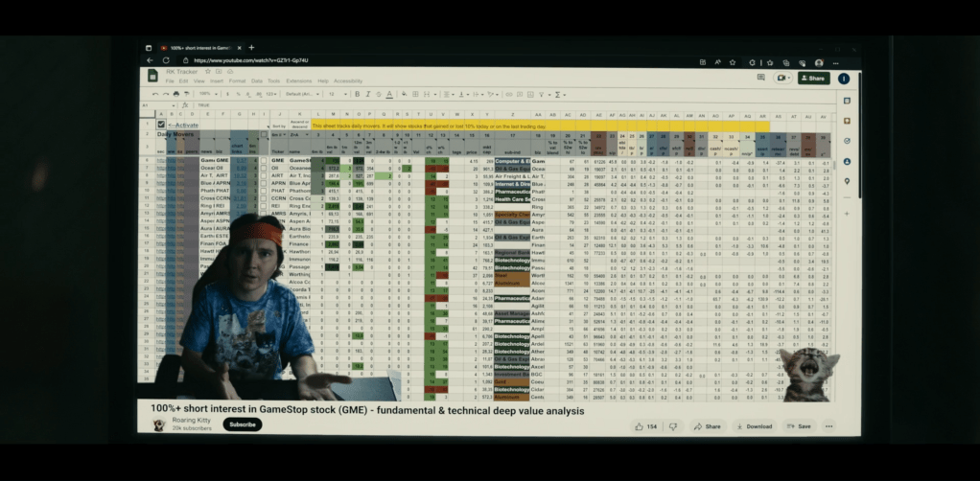
Task: Open the Format menu
Action: coord(237,81)
